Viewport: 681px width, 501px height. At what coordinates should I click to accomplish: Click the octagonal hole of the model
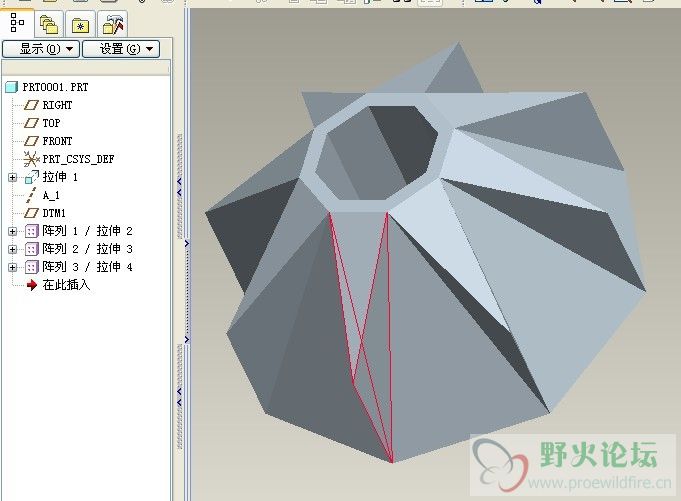tap(377, 153)
